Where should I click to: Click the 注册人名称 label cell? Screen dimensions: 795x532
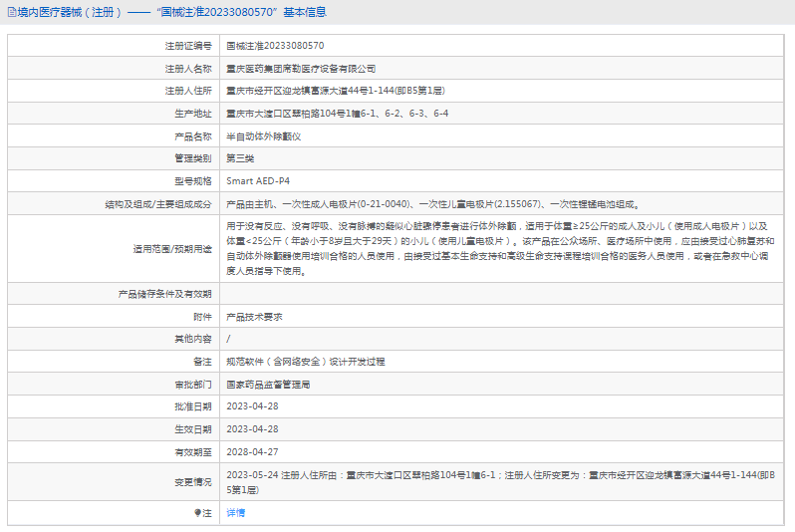(x=114, y=69)
